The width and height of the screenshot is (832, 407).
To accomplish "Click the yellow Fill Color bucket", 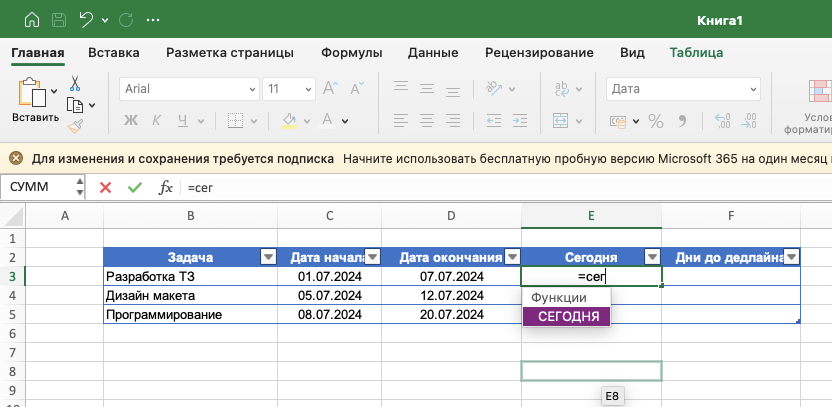I will point(289,120).
